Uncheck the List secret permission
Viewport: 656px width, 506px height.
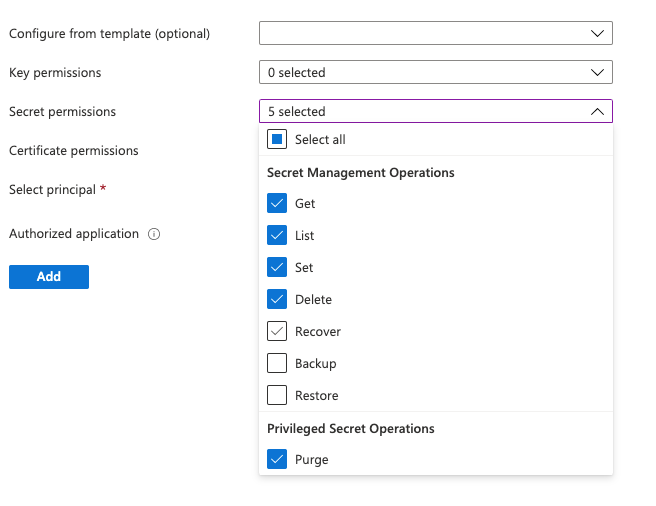tap(277, 236)
